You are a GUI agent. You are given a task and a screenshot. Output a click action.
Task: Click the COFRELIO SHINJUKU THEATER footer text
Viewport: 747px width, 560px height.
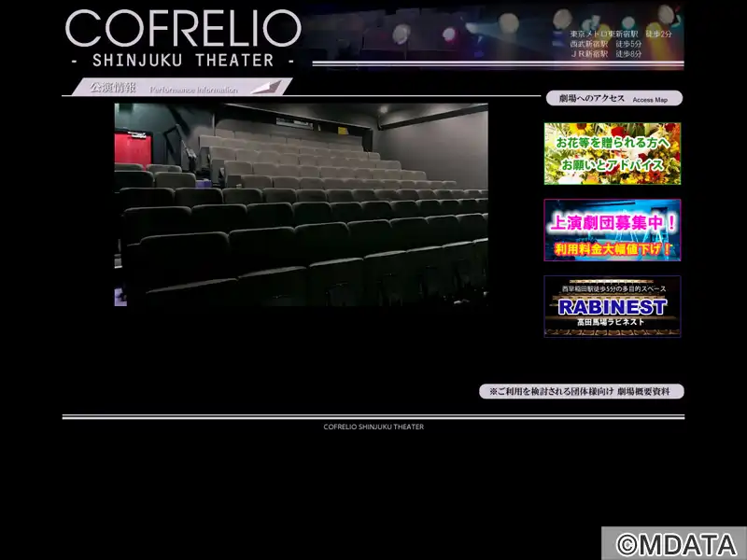[373, 427]
